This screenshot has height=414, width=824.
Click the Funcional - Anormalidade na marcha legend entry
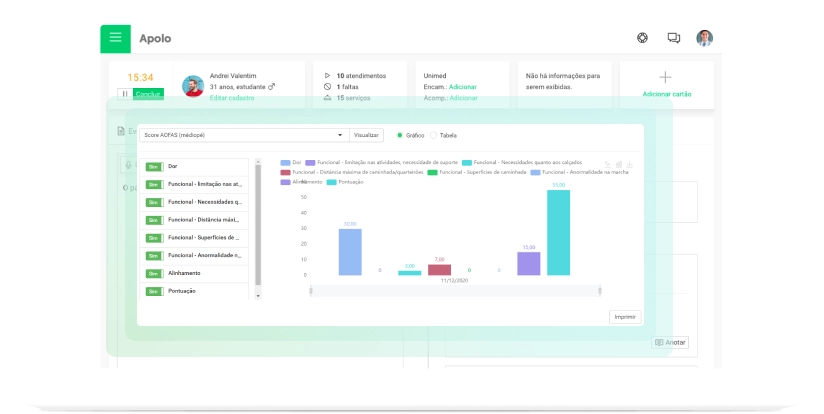point(579,172)
